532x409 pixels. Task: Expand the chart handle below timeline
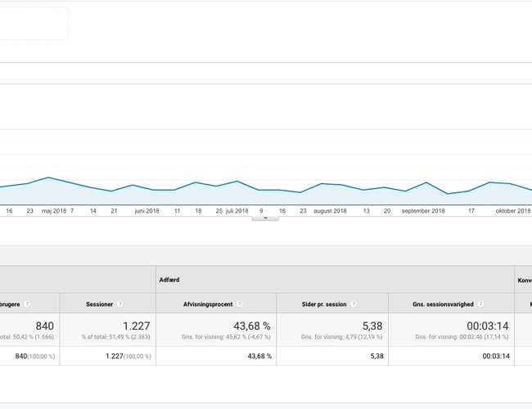pos(265,218)
